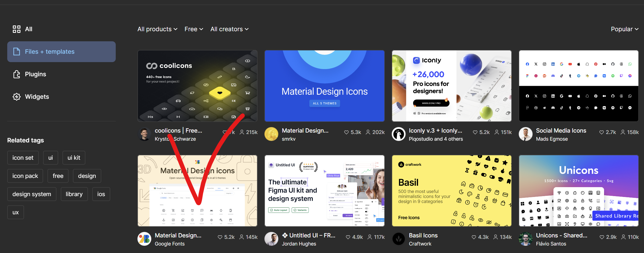Show All community resources
644x253 pixels.
coord(23,29)
